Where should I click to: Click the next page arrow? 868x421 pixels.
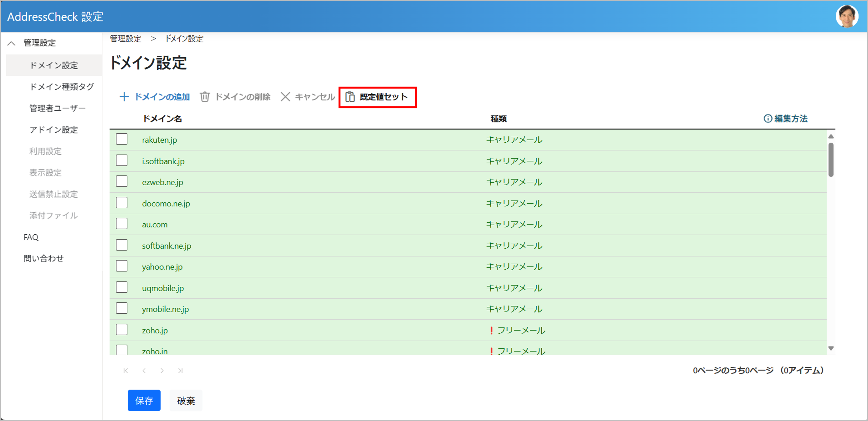[162, 371]
